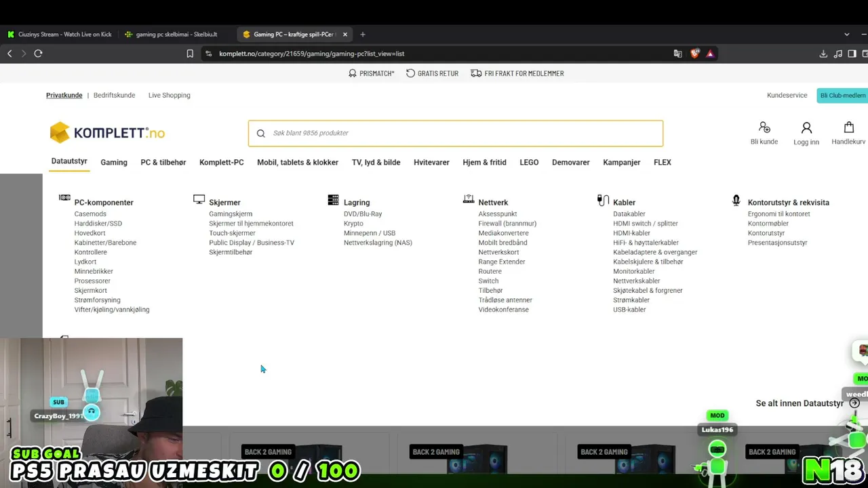Open Harddisker/SSD subcategory
The image size is (868, 488).
98,224
